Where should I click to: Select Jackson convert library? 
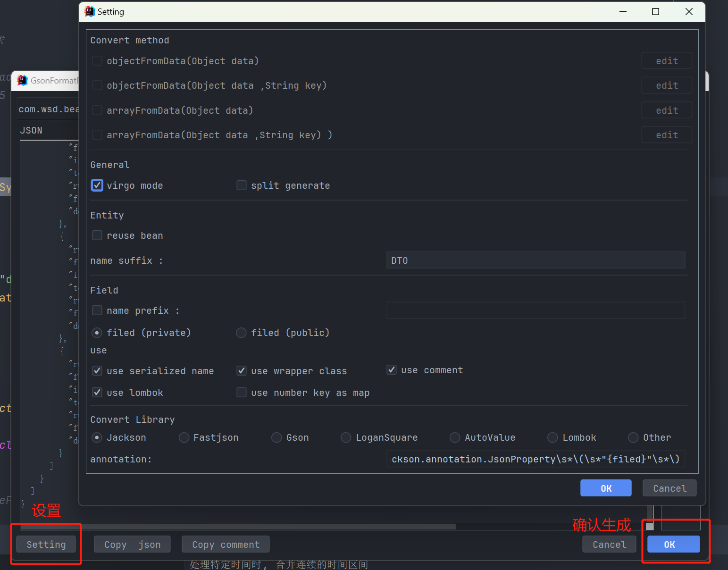97,437
